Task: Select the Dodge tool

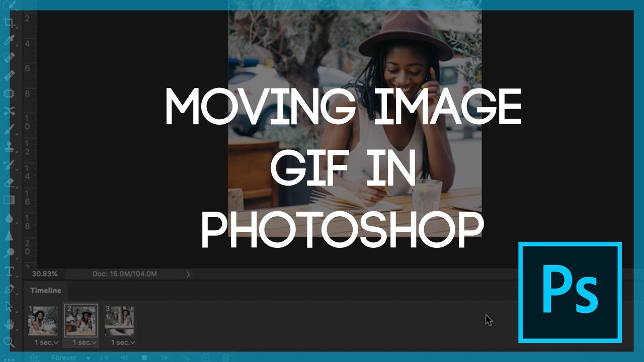Action: pos(9,253)
